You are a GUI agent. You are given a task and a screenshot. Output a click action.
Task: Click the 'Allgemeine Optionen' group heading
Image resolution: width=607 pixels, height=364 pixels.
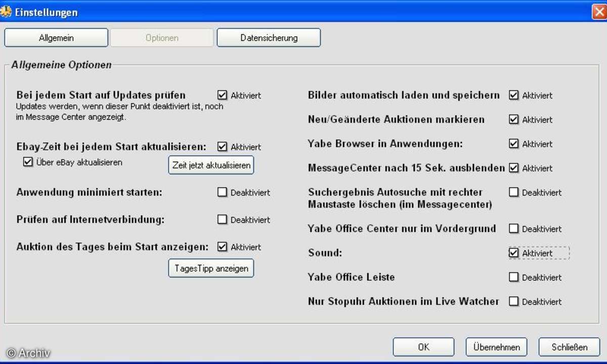pos(61,65)
